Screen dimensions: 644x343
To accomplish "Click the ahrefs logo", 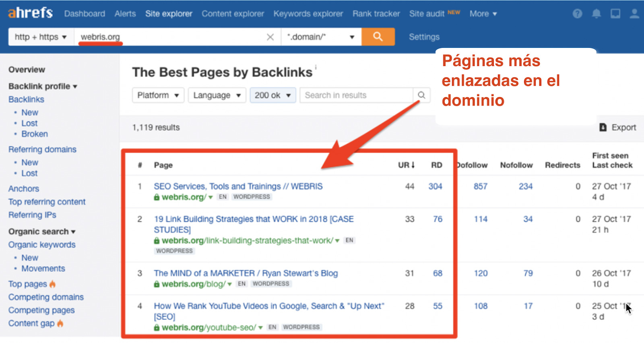I will click(x=31, y=13).
